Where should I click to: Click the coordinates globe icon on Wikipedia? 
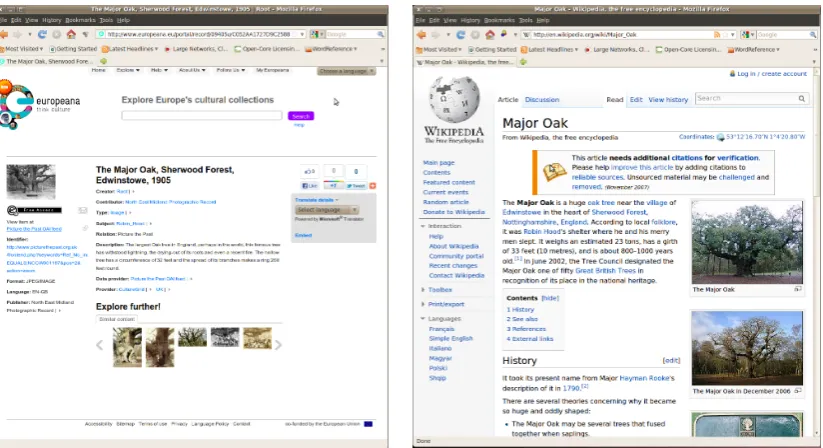point(720,137)
